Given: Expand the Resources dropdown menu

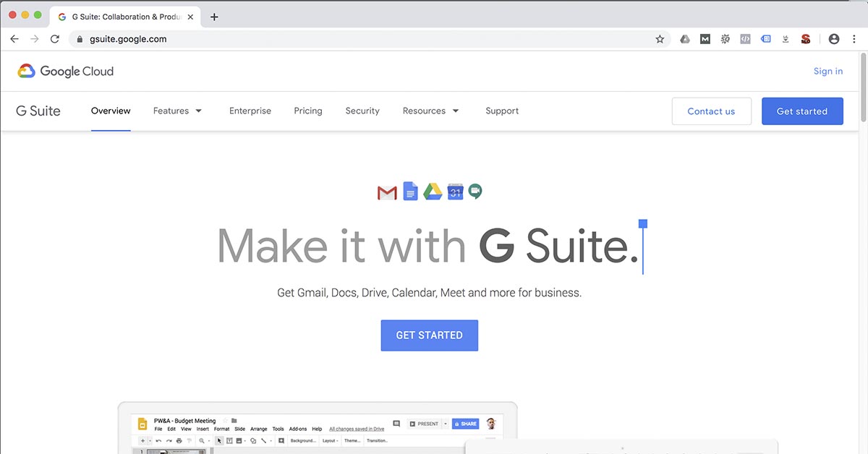Looking at the screenshot, I should (x=430, y=111).
